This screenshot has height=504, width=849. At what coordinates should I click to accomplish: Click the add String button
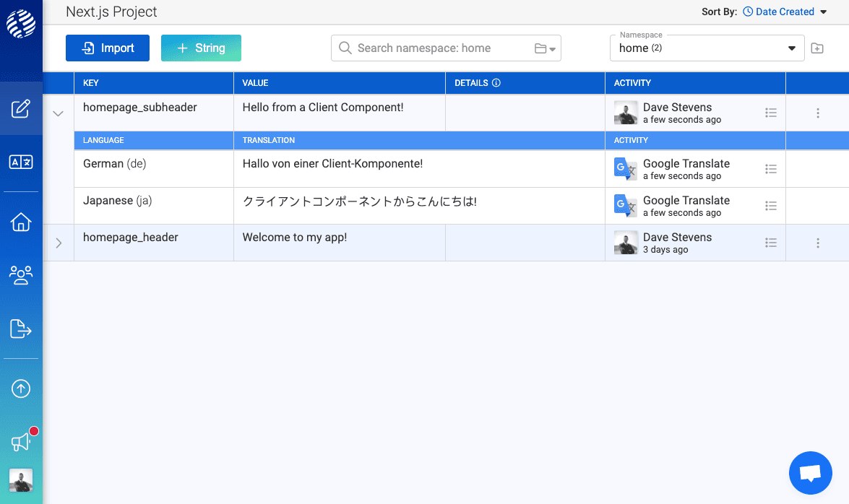[x=201, y=48]
